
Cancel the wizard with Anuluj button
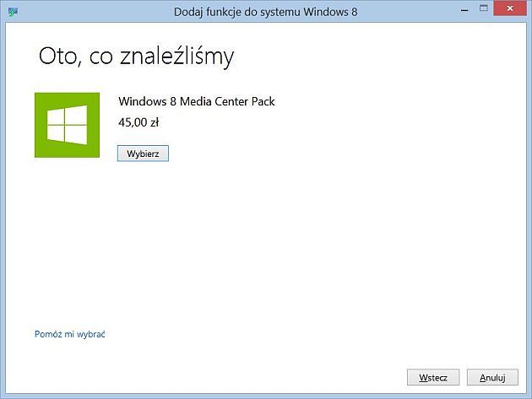coord(492,377)
